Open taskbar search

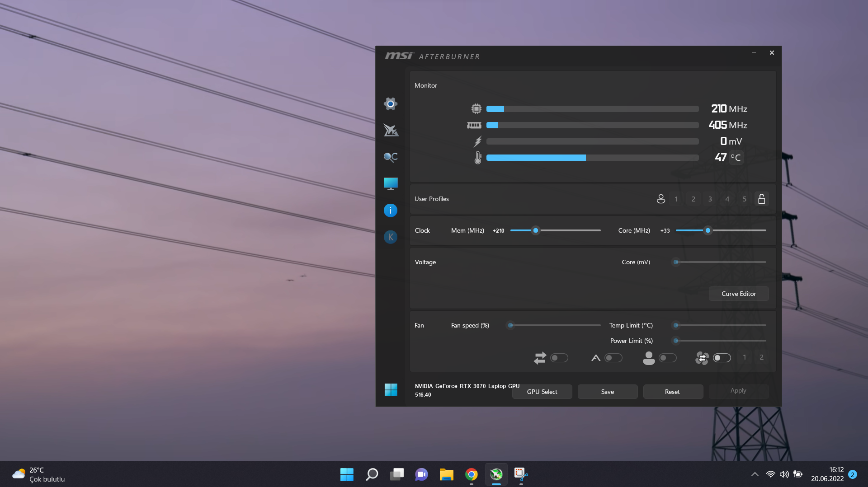tap(372, 474)
